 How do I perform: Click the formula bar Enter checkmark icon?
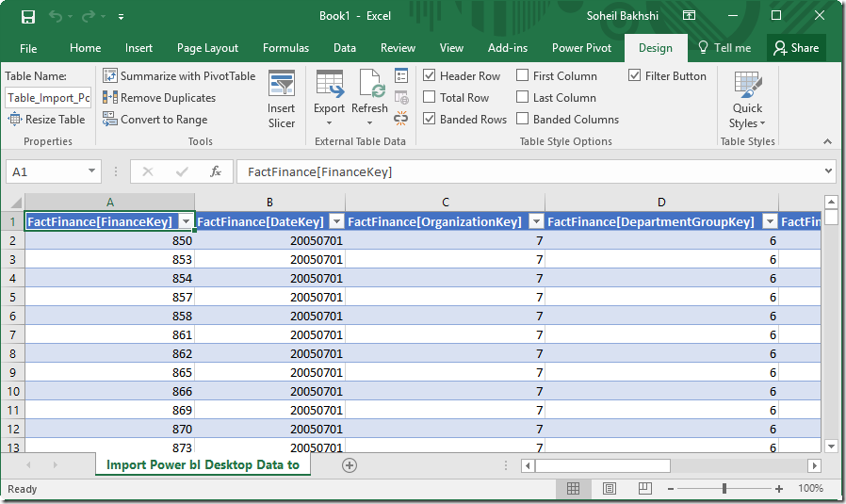[x=182, y=171]
